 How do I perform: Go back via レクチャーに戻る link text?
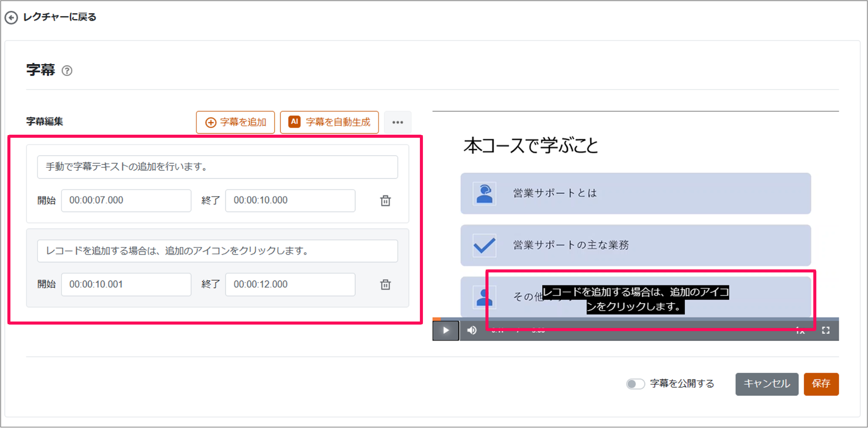59,17
